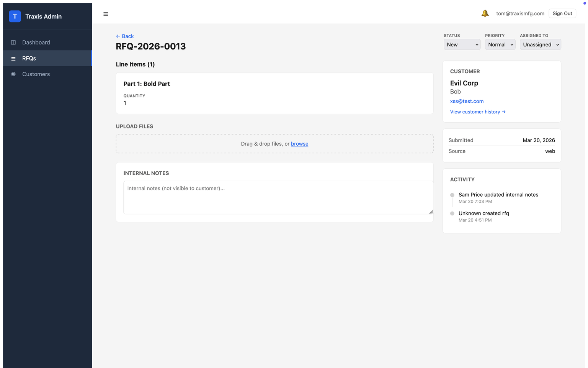Screen dimensions: 588x368
Task: Click the Part 1: Bold Part title
Action: (x=147, y=84)
